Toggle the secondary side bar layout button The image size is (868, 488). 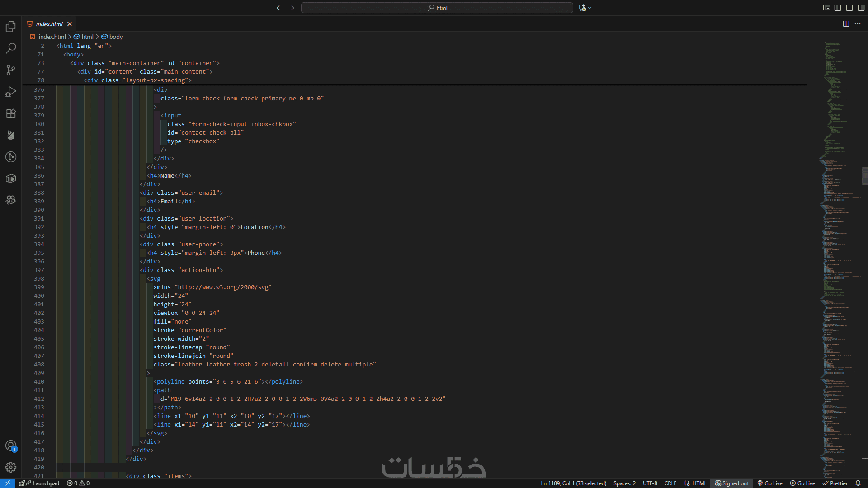861,8
